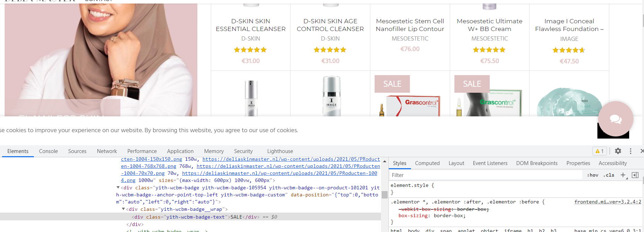Select the Layout sub-tab
This screenshot has width=644, height=232.
[x=456, y=163]
